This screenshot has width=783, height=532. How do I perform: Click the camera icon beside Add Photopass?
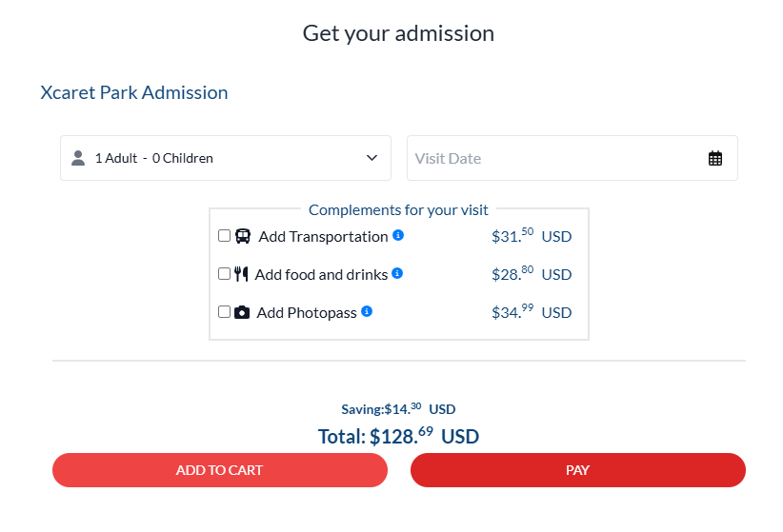point(242,312)
